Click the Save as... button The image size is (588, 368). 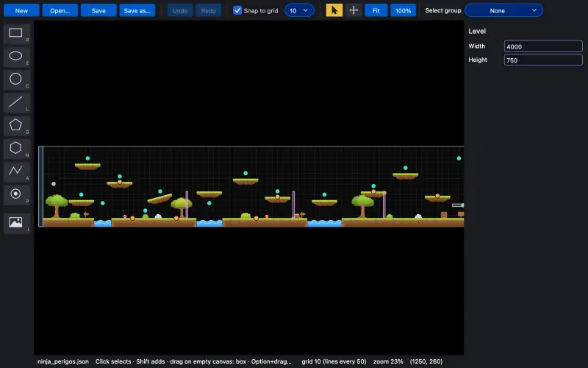137,10
